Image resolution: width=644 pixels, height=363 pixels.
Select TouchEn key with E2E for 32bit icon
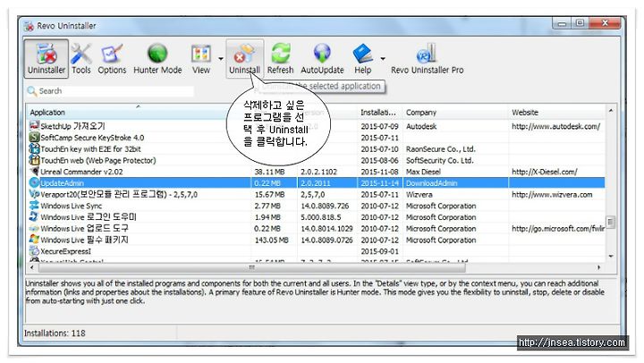pyautogui.click(x=34, y=148)
